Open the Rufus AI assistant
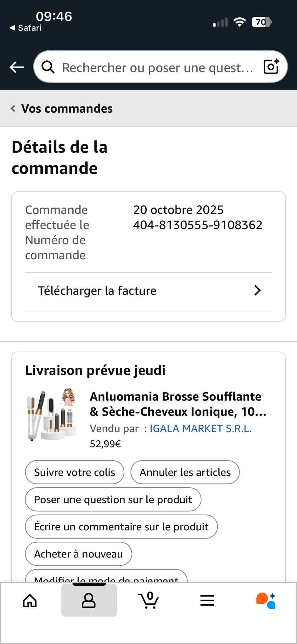Viewport: 297px width, 644px height. pyautogui.click(x=266, y=600)
